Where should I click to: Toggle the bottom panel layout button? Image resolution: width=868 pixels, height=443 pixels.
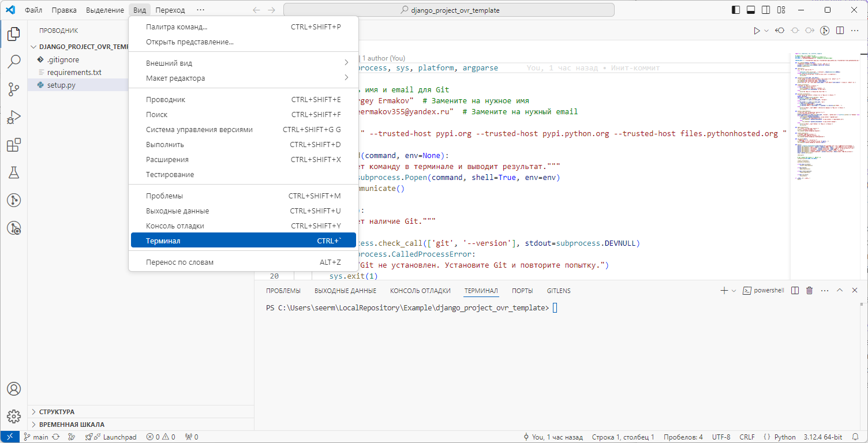coord(751,10)
